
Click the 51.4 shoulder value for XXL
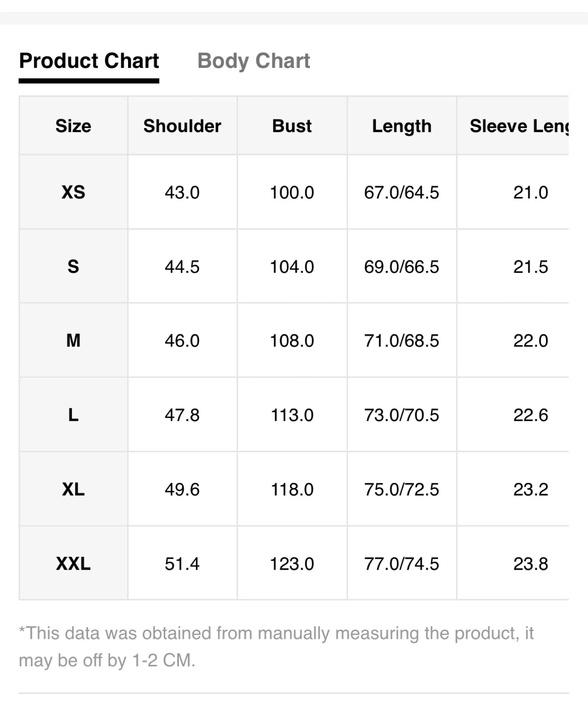[x=182, y=564]
